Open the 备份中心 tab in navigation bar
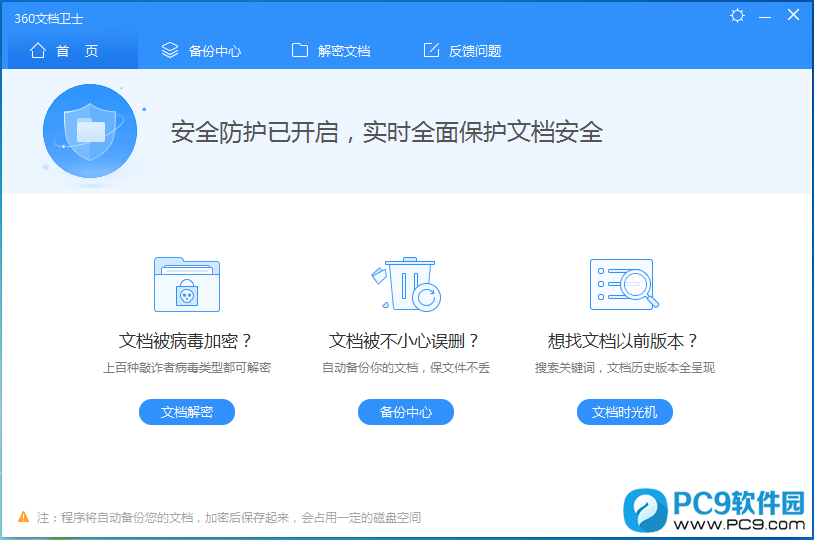 click(202, 51)
